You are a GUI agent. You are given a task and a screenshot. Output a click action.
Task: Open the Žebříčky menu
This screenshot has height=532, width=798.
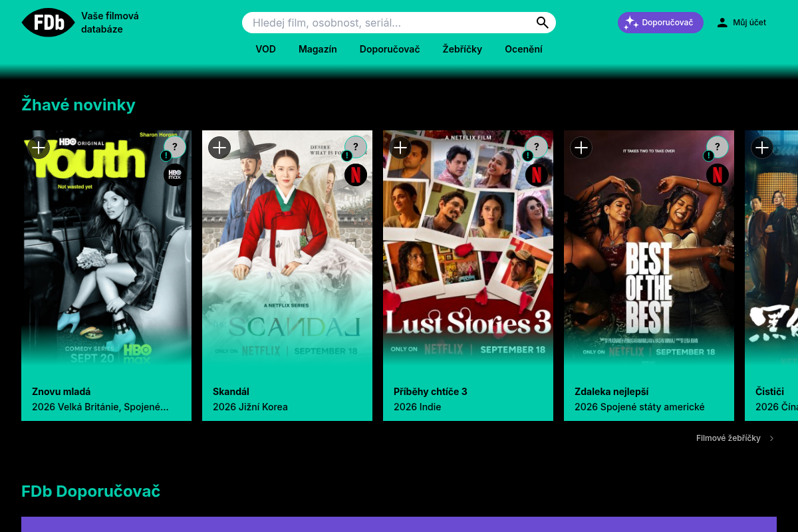coord(462,49)
